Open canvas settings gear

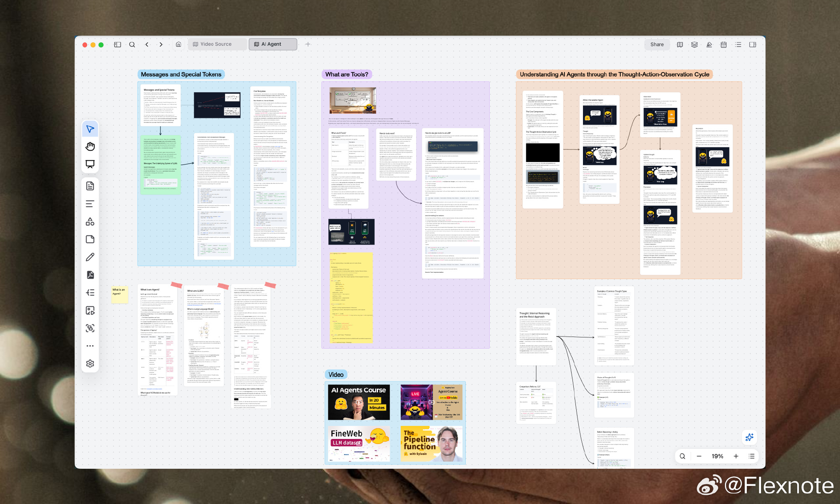click(x=90, y=363)
